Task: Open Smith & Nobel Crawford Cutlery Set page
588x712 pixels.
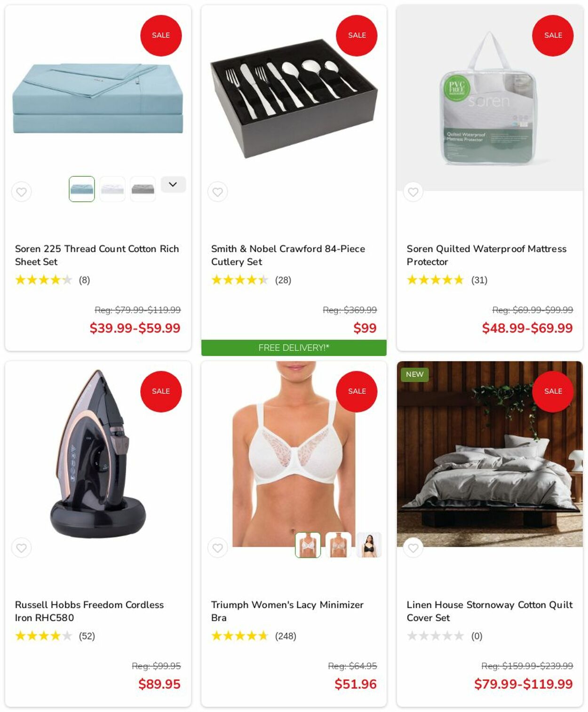Action: point(288,255)
